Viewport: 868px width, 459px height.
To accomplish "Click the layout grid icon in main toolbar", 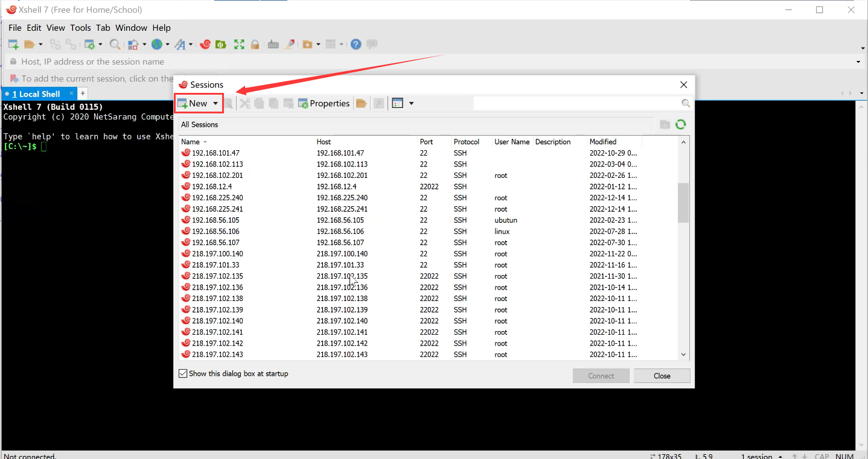I will pos(330,45).
